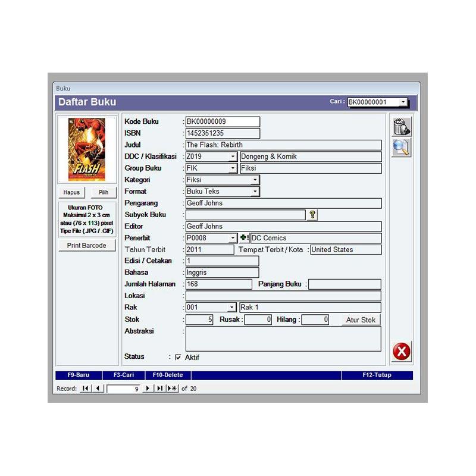The image size is (476, 476).
Task: Open the Format Buku Teks dropdown
Action: 255,192
